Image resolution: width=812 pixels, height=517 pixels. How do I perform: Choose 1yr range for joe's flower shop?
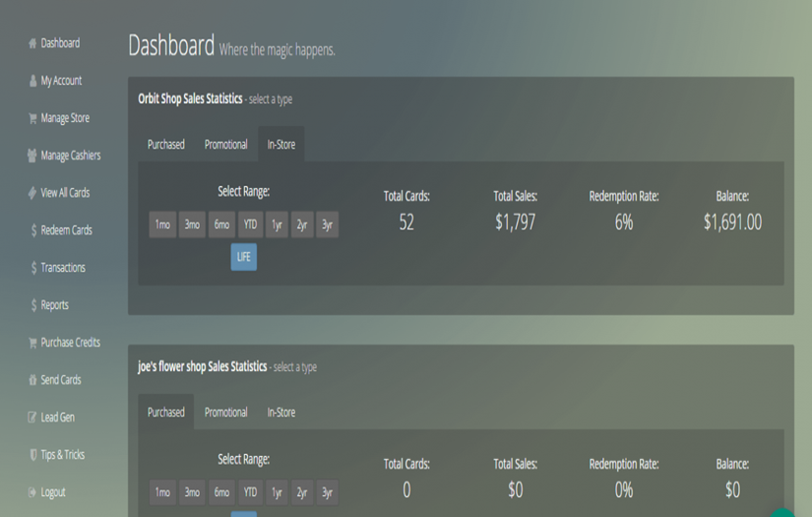pyautogui.click(x=277, y=492)
